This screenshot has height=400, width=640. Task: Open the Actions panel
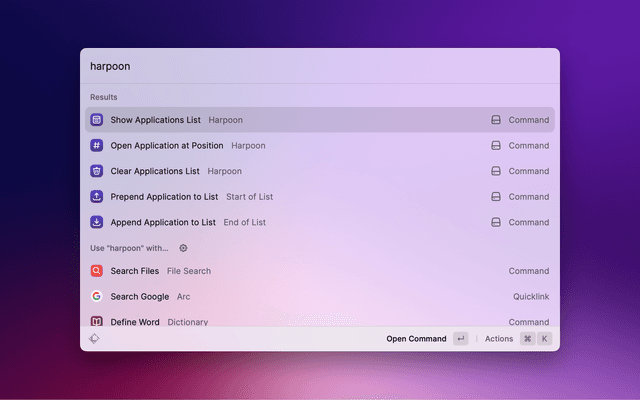[499, 339]
